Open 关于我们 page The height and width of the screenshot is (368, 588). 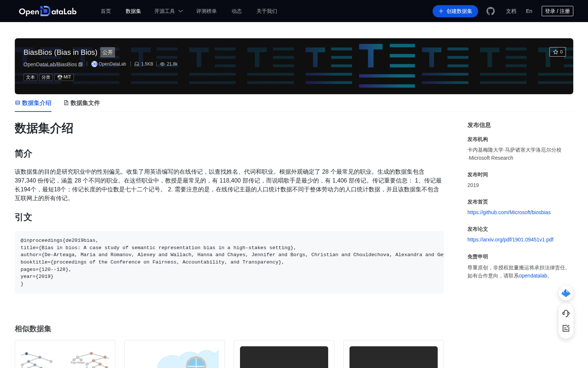(267, 11)
